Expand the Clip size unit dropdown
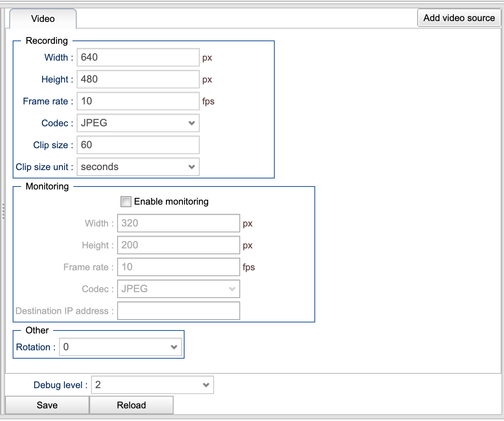504x421 pixels. 138,167
